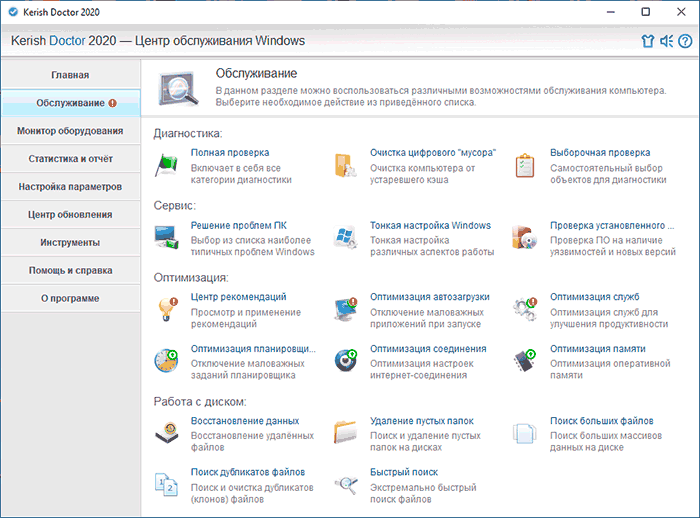The height and width of the screenshot is (518, 700).
Task: Click the Kerish Doctor title bar logo
Action: click(13, 12)
